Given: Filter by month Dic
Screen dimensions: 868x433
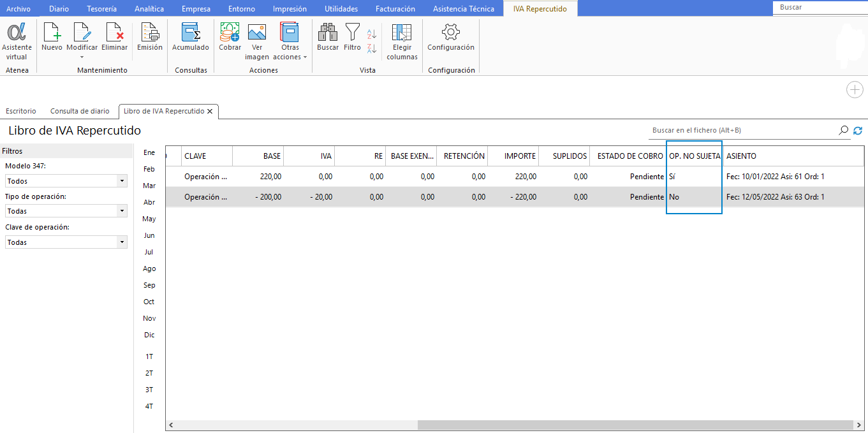Looking at the screenshot, I should click(x=149, y=335).
